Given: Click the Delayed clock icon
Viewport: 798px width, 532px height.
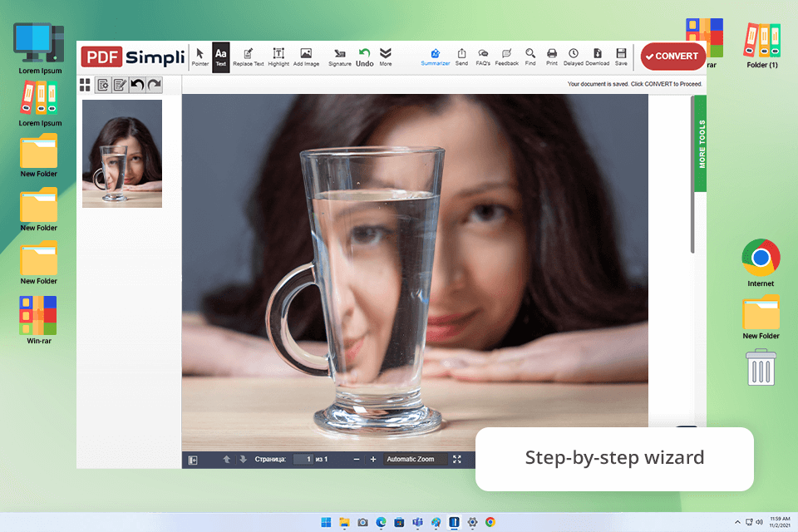Looking at the screenshot, I should 573,57.
